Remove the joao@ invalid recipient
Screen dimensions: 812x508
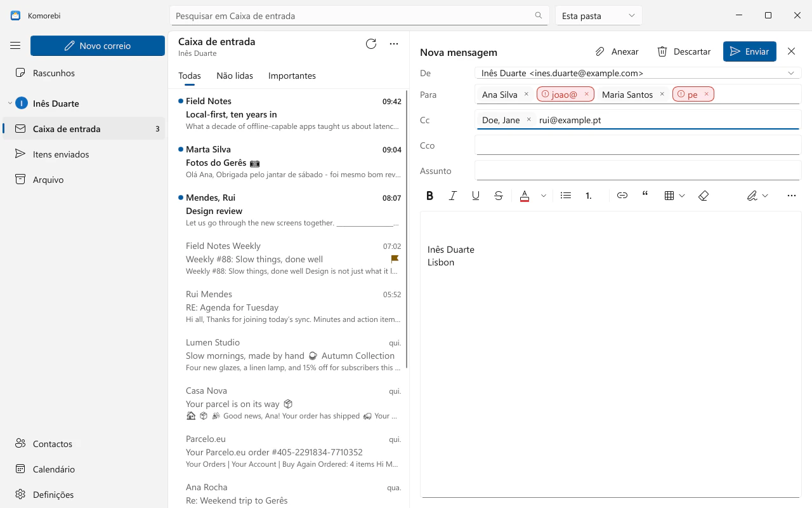[587, 94]
